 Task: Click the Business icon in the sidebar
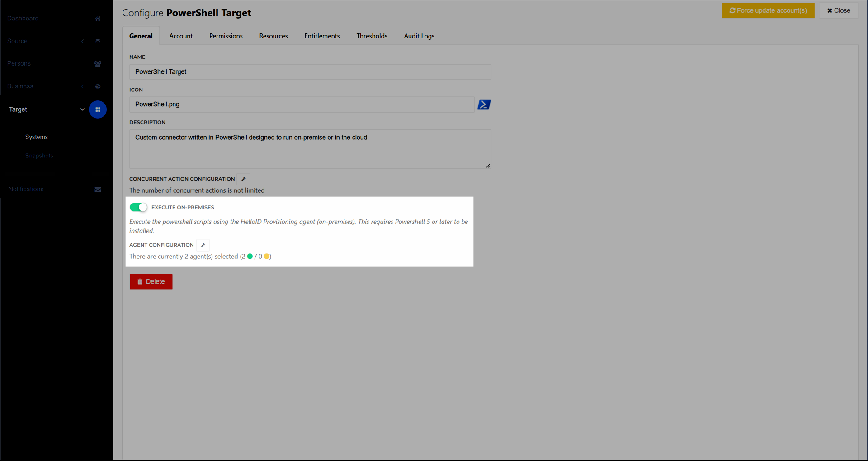pyautogui.click(x=98, y=86)
